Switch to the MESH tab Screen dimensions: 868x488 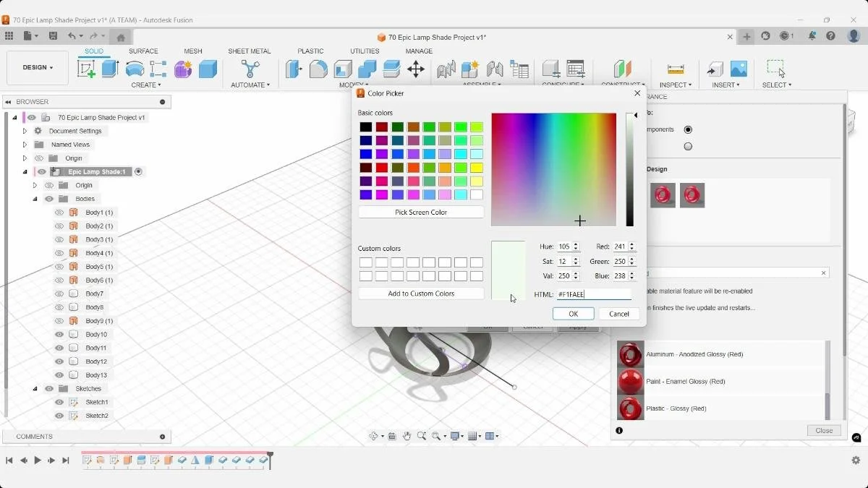click(193, 51)
